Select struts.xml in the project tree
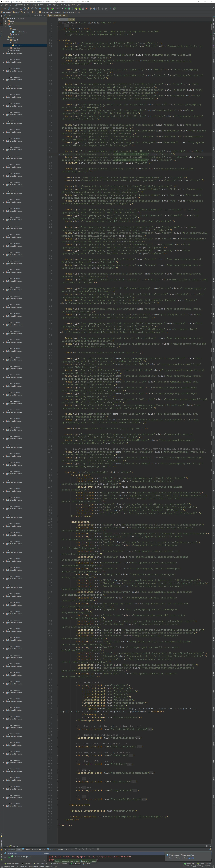This screenshot has width=215, height=868. [x=16, y=34]
